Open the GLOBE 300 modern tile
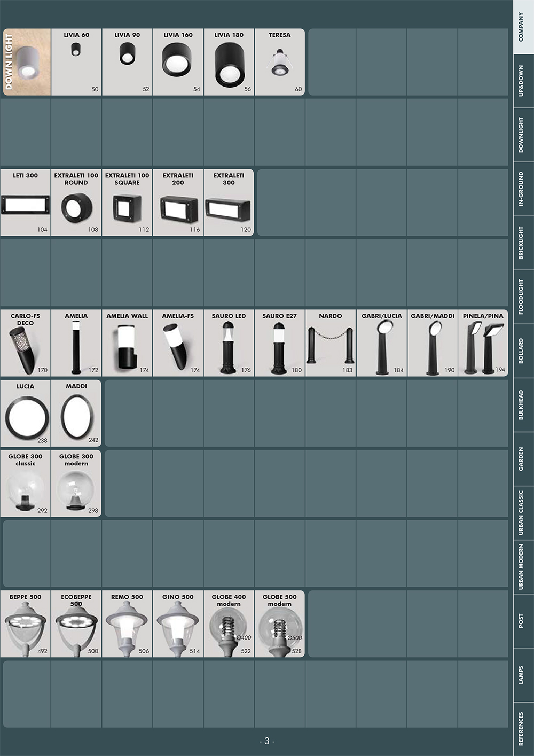This screenshot has height=756, width=534. point(76,484)
